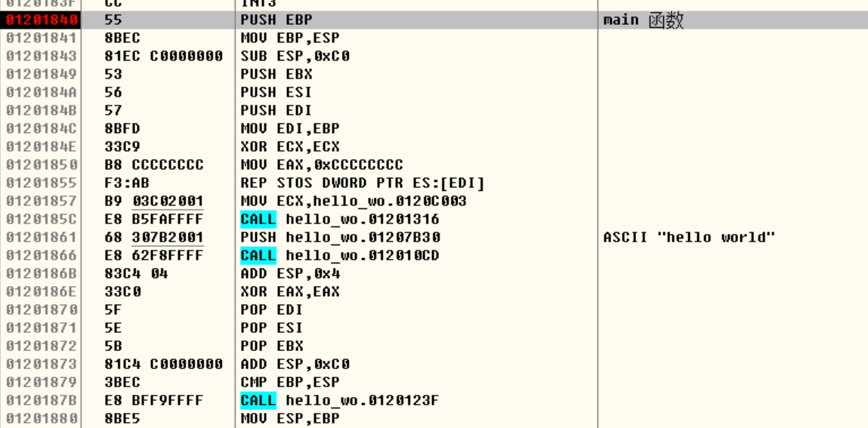The image size is (868, 428).
Task: Select the main function comment
Action: [643, 20]
